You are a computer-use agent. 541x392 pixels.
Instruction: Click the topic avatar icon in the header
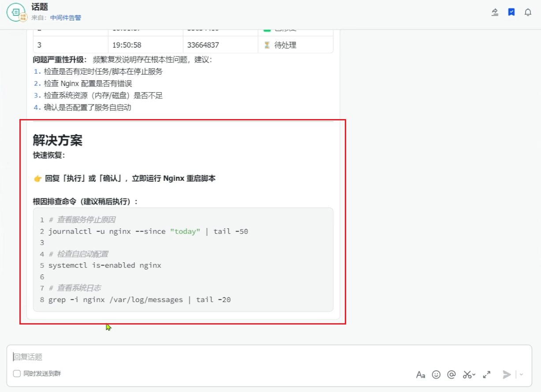point(17,12)
